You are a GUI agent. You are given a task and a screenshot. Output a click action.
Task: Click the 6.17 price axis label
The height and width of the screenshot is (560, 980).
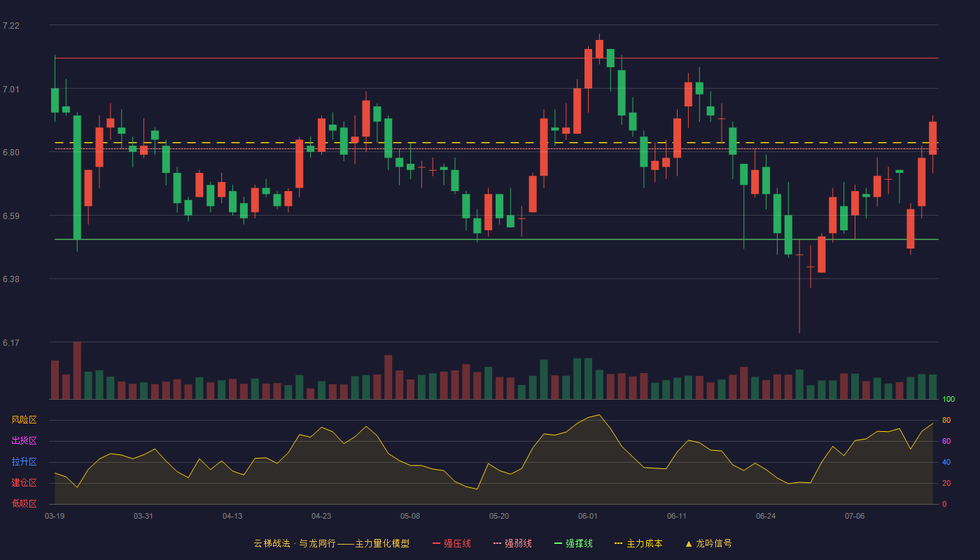click(x=11, y=343)
